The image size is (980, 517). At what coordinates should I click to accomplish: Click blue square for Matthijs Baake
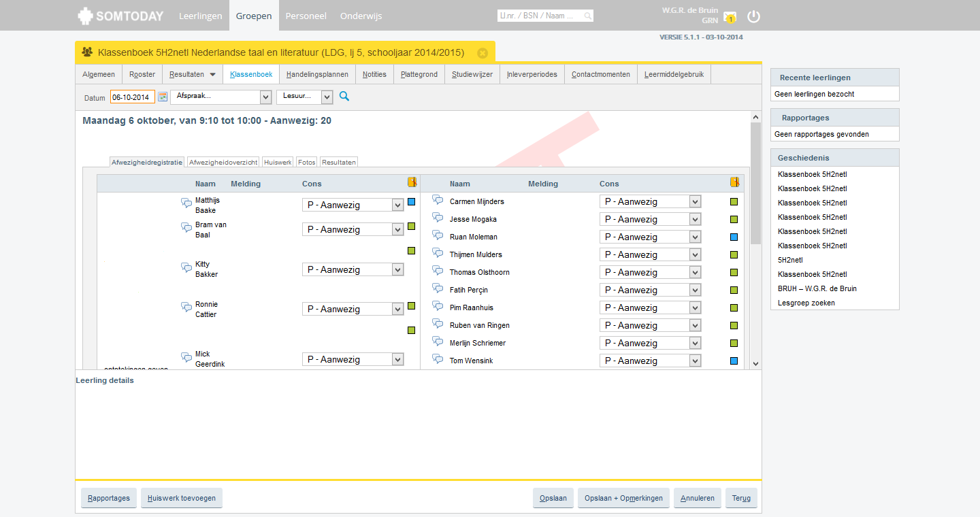pos(411,202)
